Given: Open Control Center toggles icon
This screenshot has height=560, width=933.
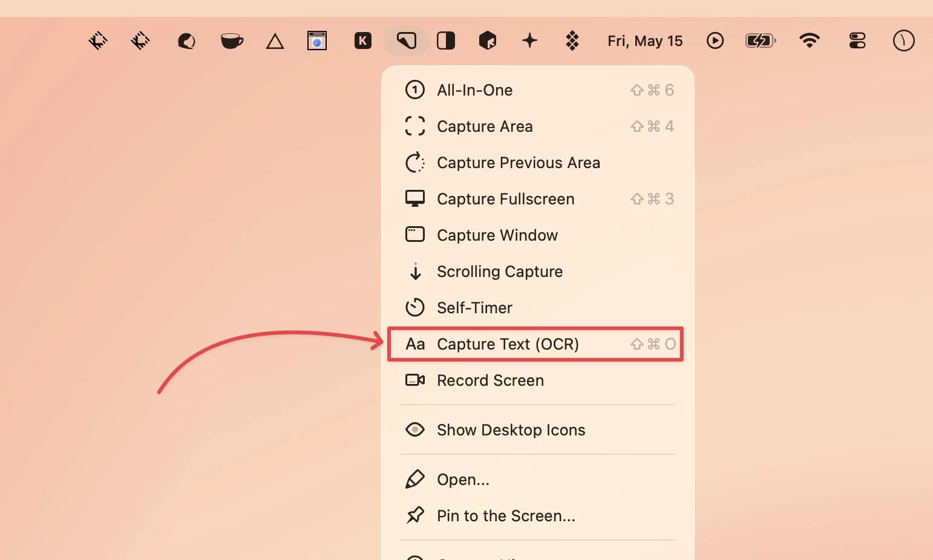Looking at the screenshot, I should click(x=857, y=41).
